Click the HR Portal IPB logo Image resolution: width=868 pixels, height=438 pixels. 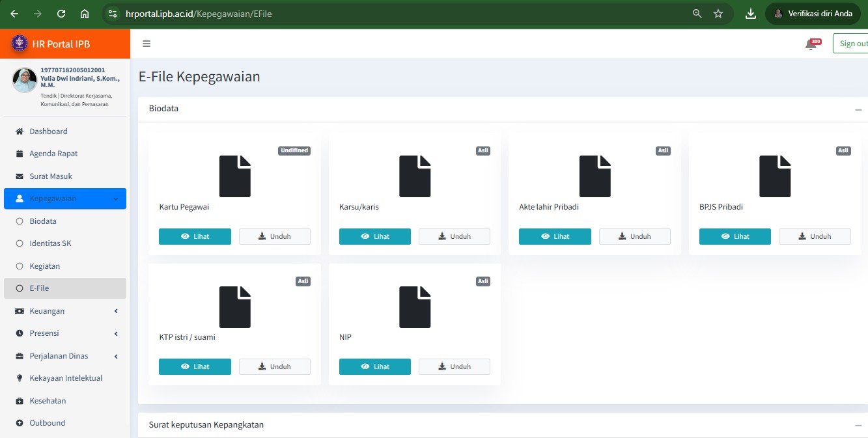coord(20,44)
